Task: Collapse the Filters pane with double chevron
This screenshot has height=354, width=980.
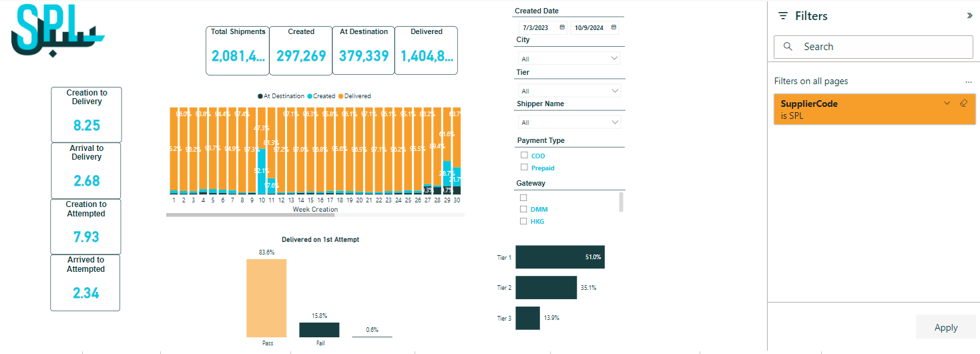Action: (969, 15)
